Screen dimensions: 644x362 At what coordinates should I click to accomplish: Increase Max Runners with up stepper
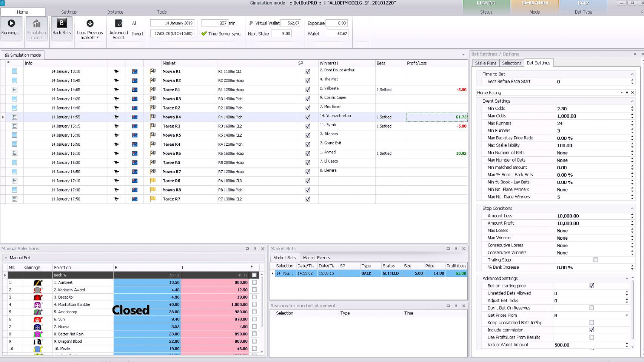[x=632, y=122]
